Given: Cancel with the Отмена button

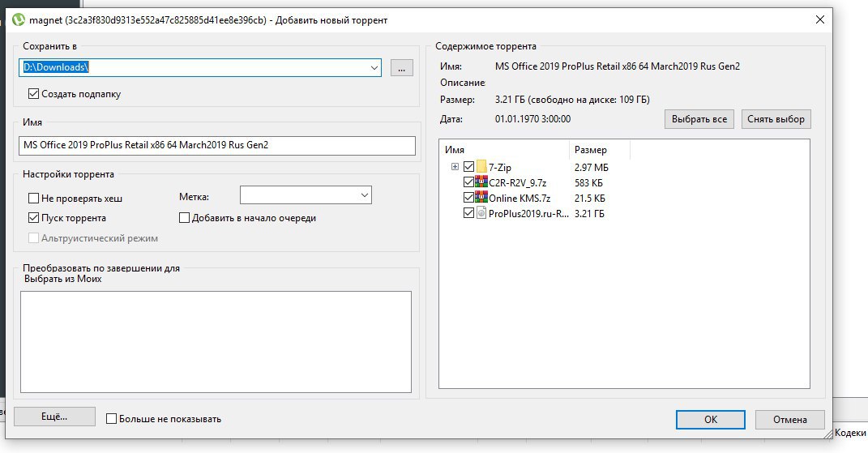Looking at the screenshot, I should pyautogui.click(x=790, y=419).
